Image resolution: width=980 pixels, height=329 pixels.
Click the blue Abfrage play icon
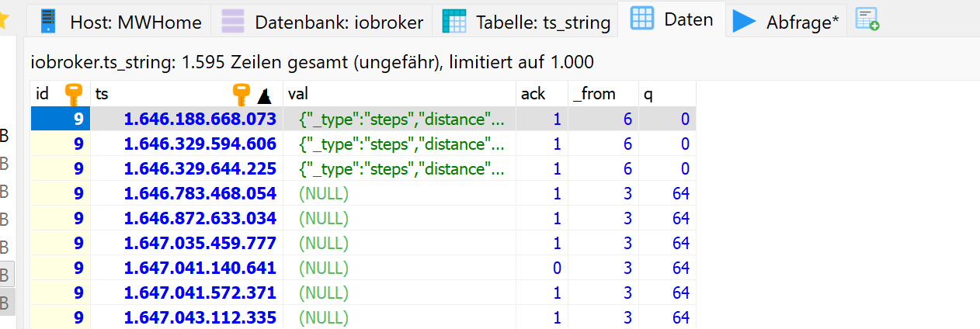point(745,22)
